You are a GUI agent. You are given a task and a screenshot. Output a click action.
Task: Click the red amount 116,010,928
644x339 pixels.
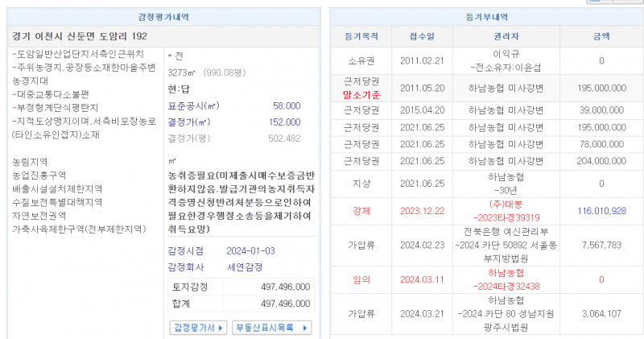tap(601, 210)
